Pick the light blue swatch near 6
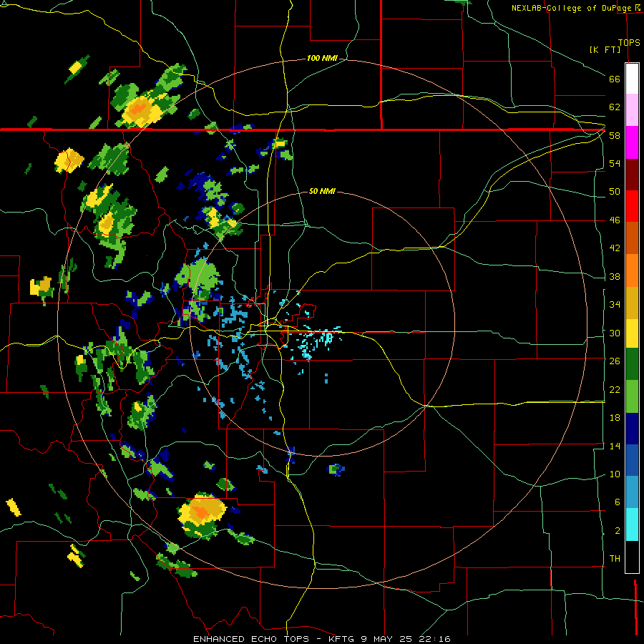The width and height of the screenshot is (644, 644). pyautogui.click(x=632, y=492)
